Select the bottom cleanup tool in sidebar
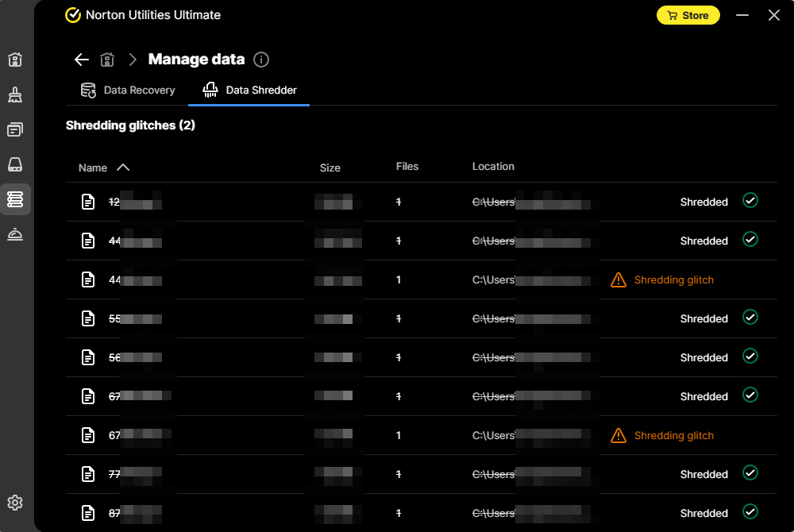The width and height of the screenshot is (794, 532). coord(15,234)
